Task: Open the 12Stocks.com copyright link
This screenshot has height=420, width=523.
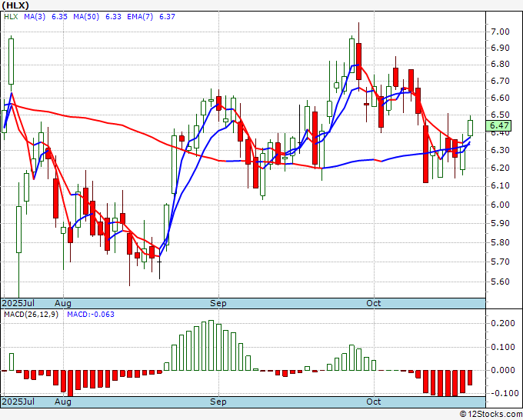Action: point(491,415)
